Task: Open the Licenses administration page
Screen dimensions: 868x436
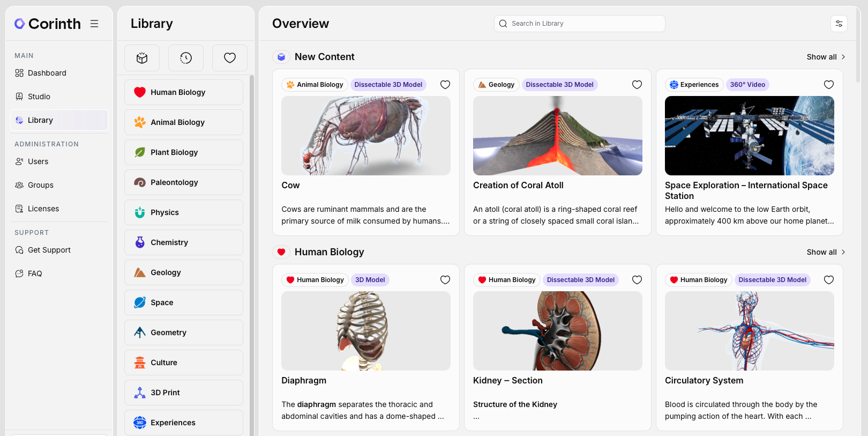Action: [43, 209]
